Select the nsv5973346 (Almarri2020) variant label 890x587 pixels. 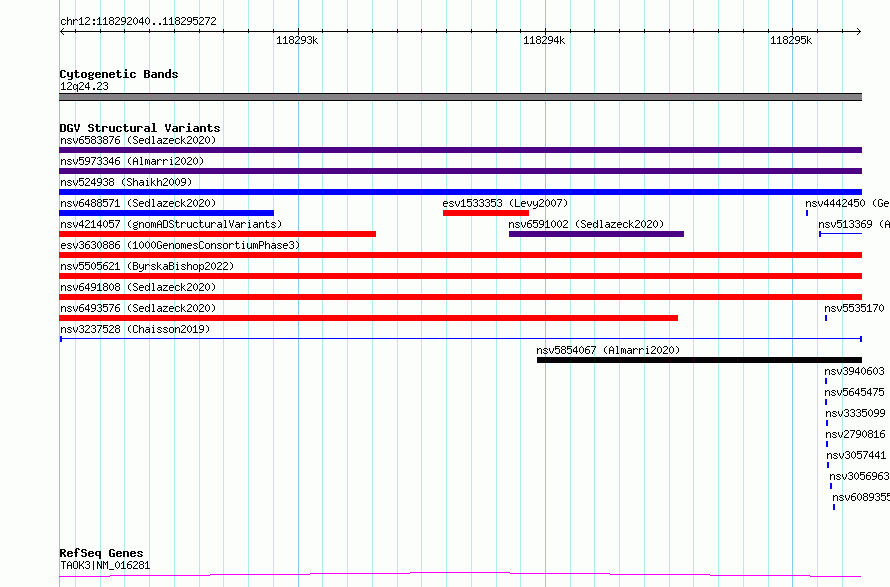coord(132,161)
